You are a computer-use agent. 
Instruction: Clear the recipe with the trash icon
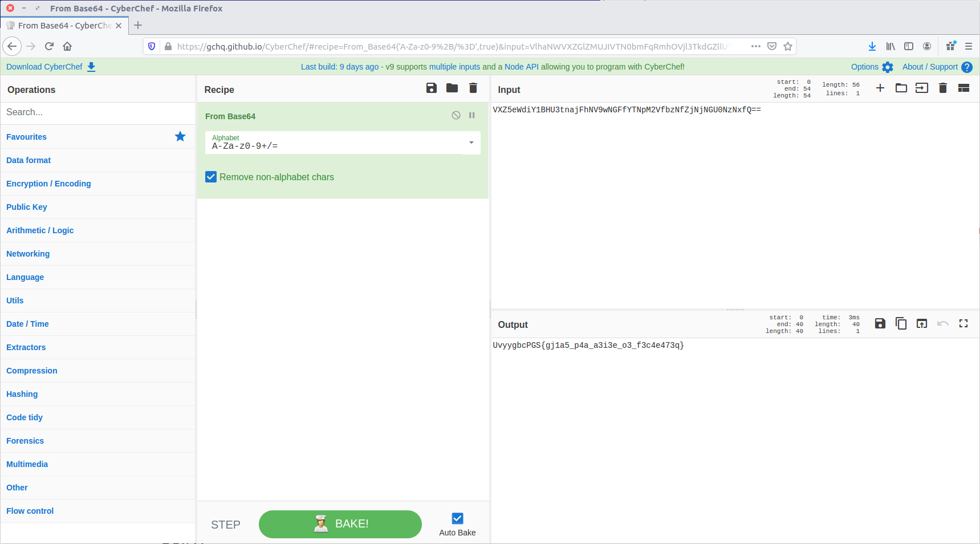[473, 88]
